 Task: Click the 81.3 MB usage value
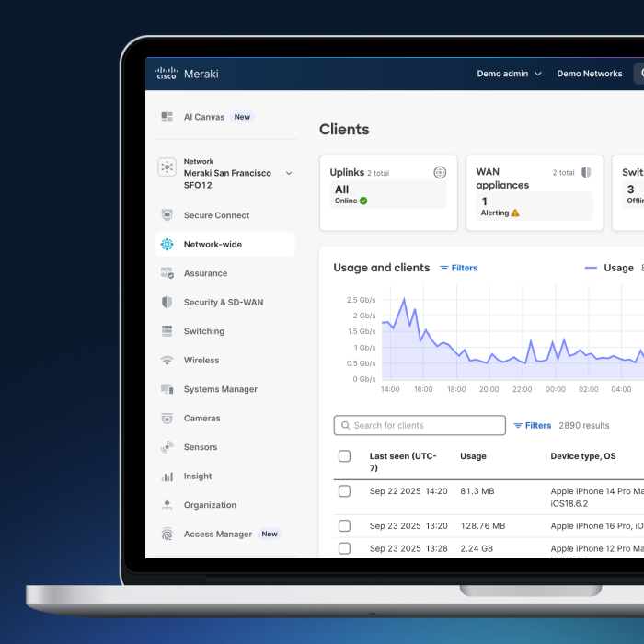pos(477,491)
